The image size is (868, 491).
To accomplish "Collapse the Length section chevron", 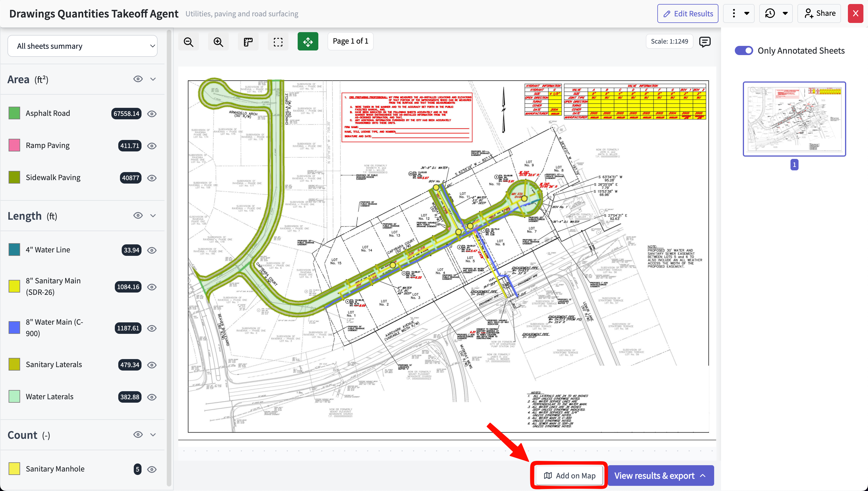I will (x=153, y=215).
